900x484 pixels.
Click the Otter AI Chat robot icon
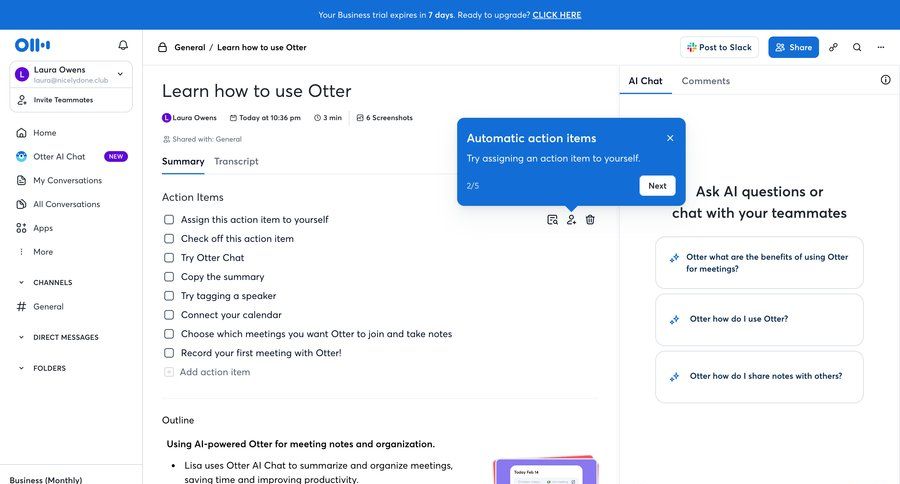[x=21, y=156]
